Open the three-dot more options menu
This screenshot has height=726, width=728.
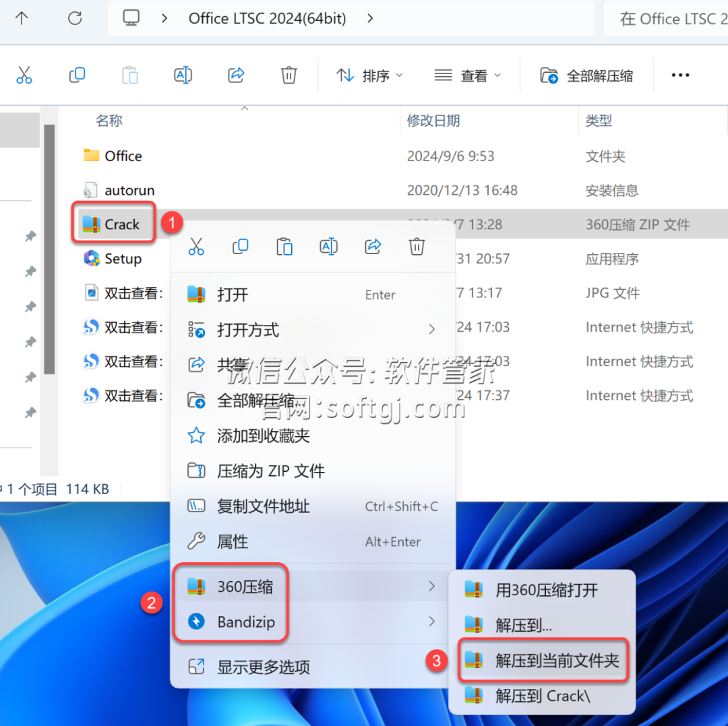point(680,75)
